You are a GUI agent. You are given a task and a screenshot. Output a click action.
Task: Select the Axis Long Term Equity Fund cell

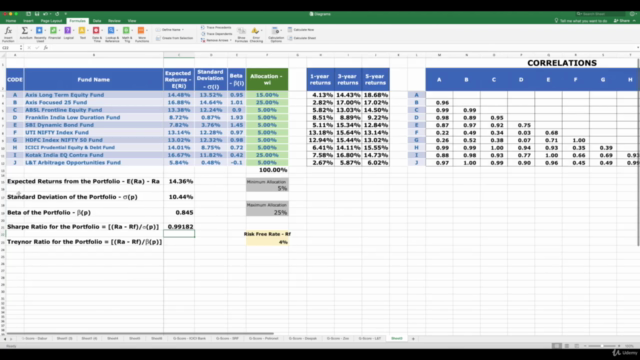pos(93,95)
